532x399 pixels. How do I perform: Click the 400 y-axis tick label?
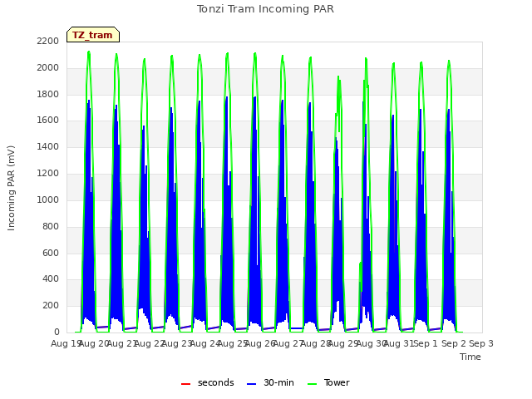[x=51, y=279]
